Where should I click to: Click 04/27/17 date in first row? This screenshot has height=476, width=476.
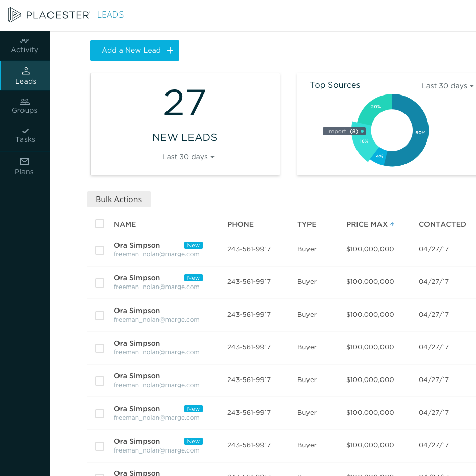(x=434, y=249)
